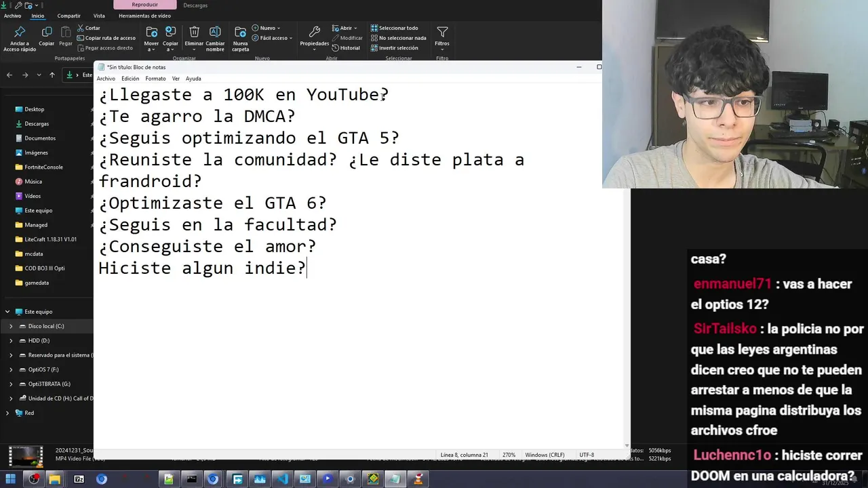
Task: Open Explorer's Archivo ribbon tab
Action: click(x=12, y=16)
